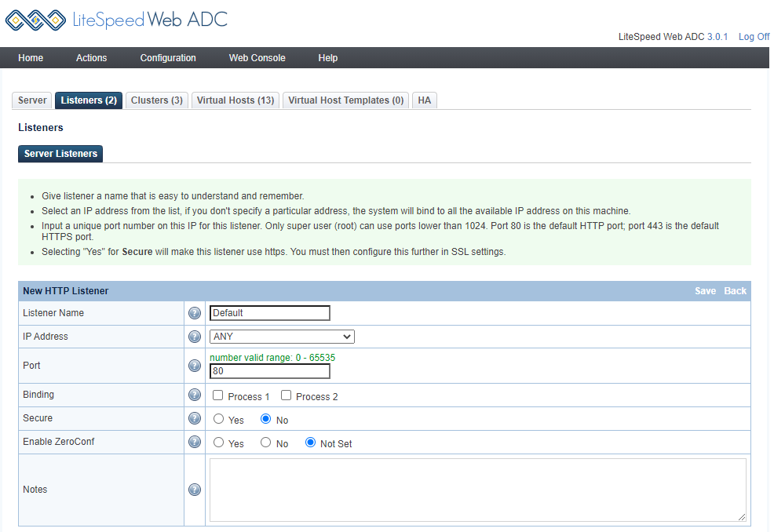Click the Log Off link
774x532 pixels.
pos(754,37)
